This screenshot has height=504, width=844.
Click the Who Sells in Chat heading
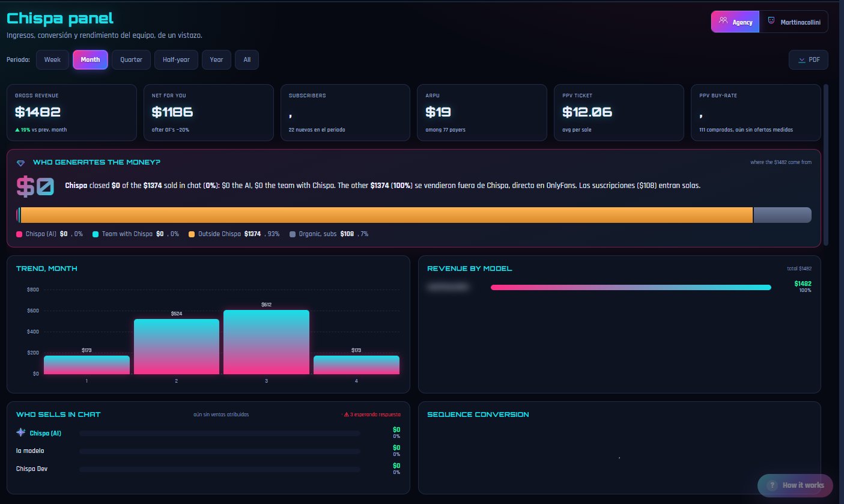[x=58, y=414]
